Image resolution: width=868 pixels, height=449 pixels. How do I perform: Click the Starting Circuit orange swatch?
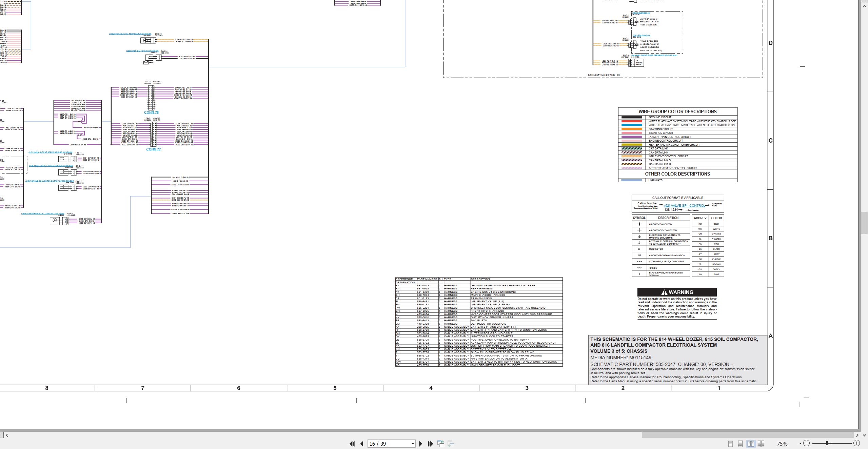point(632,129)
